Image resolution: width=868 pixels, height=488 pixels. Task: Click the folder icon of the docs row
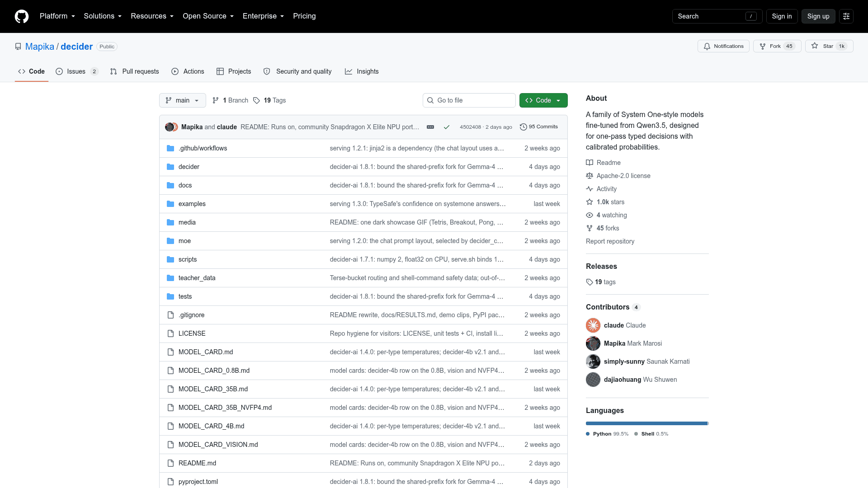click(x=170, y=185)
